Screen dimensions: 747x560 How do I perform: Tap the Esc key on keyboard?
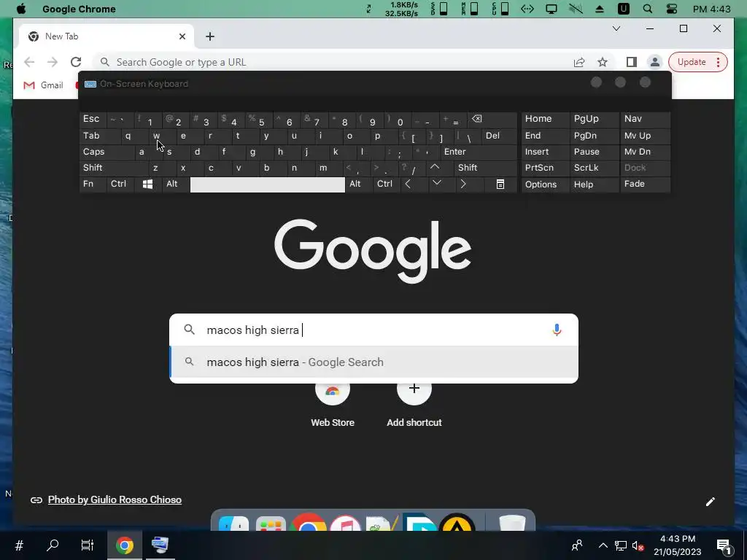[91, 119]
